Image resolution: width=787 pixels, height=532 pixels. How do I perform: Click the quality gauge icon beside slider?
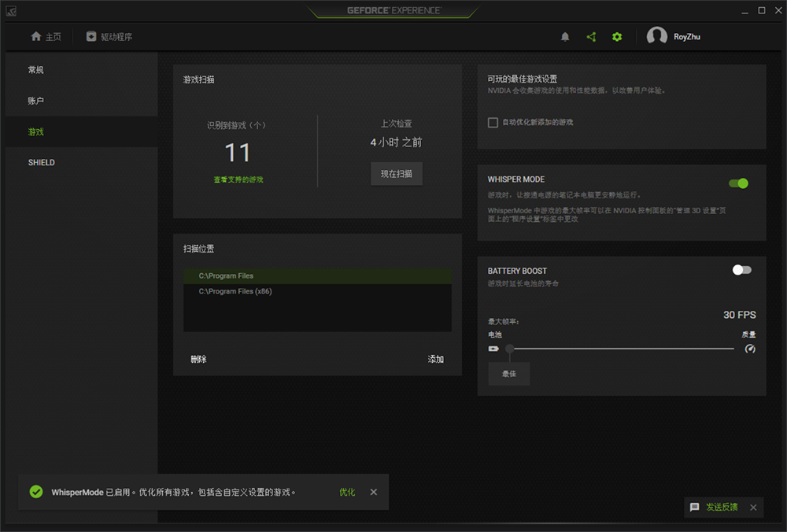pyautogui.click(x=750, y=349)
